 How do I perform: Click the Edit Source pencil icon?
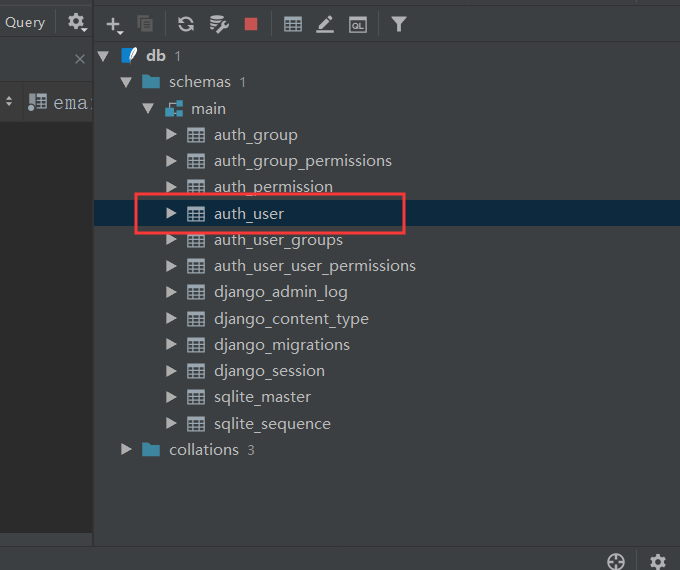point(325,24)
